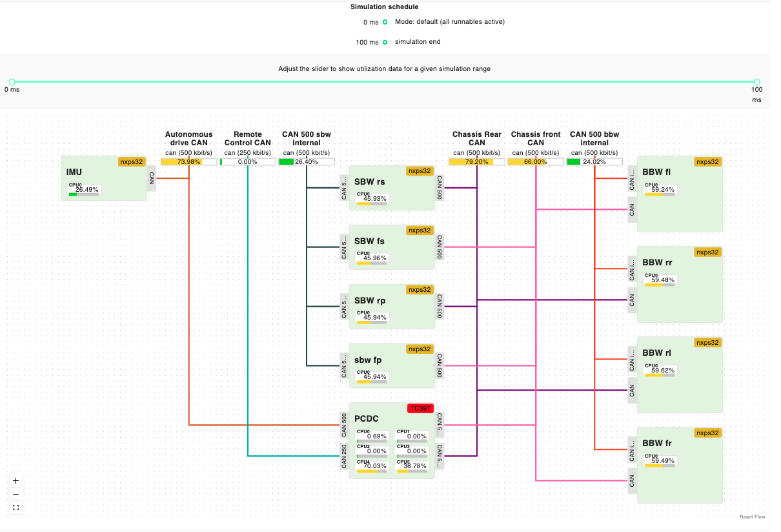This screenshot has width=781, height=532.
Task: Click the CAN 500 sbw internal utilization bar
Action: click(306, 162)
